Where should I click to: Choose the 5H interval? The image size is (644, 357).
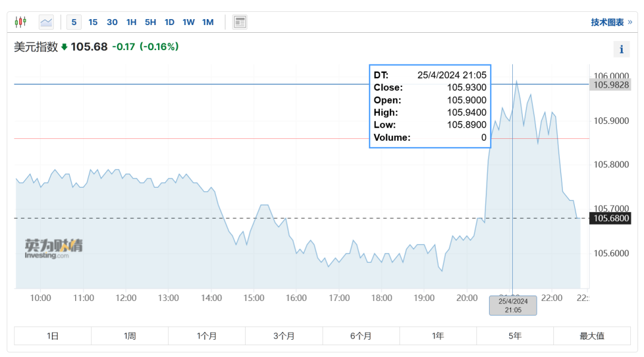(x=150, y=22)
